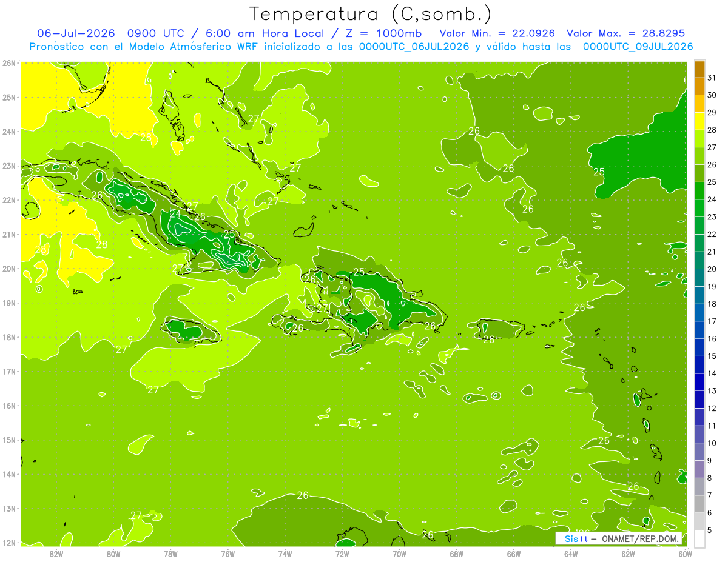Click the '5' label on the color scale
728x562 pixels.
pos(710,530)
